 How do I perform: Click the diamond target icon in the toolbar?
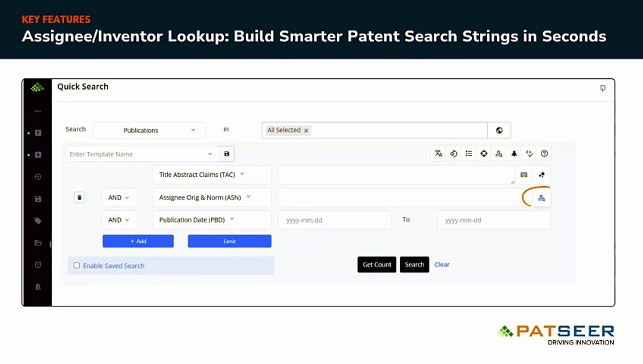(484, 154)
